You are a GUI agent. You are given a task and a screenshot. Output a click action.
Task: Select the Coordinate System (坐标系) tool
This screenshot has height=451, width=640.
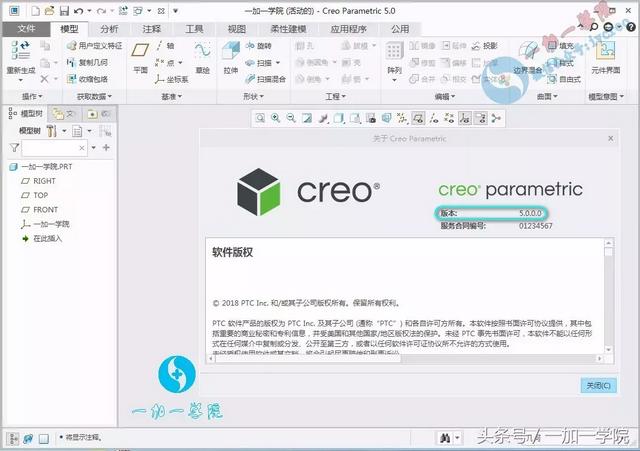point(171,79)
